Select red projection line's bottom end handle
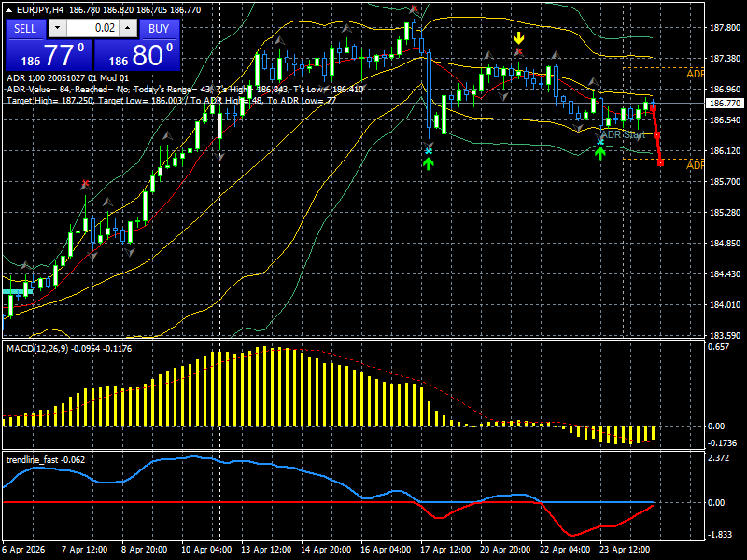Image resolution: width=747 pixels, height=560 pixels. (x=661, y=162)
